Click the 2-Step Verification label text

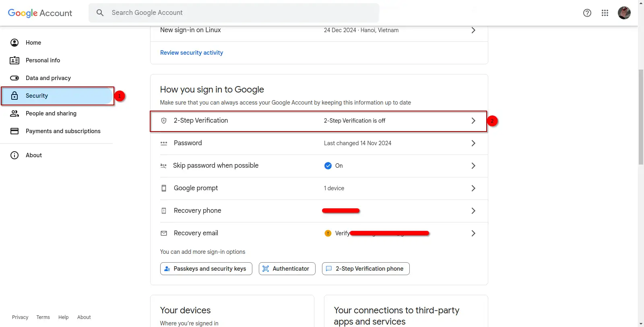click(201, 121)
